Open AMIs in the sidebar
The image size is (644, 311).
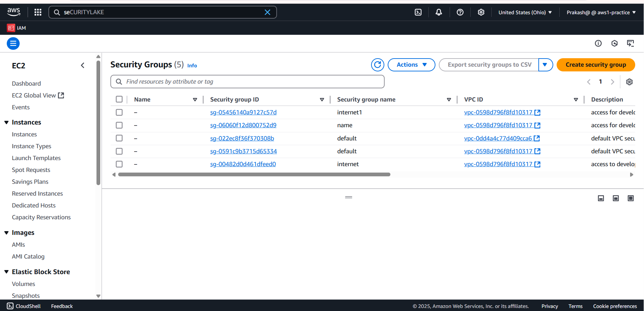click(x=18, y=245)
